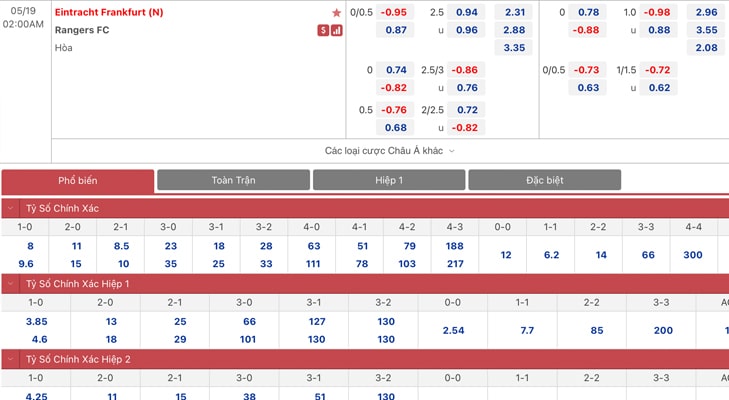Choose the 3.35 draw odds
This screenshot has height=400, width=729.
(x=515, y=48)
